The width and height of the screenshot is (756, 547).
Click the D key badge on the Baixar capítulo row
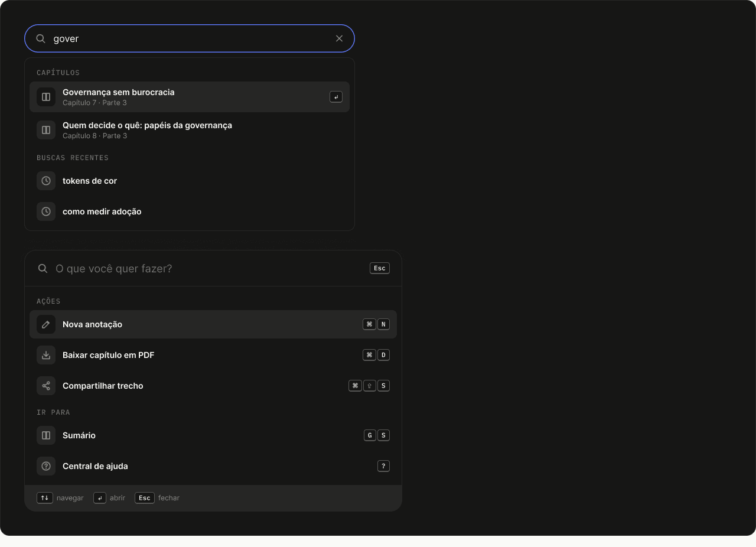tap(383, 355)
